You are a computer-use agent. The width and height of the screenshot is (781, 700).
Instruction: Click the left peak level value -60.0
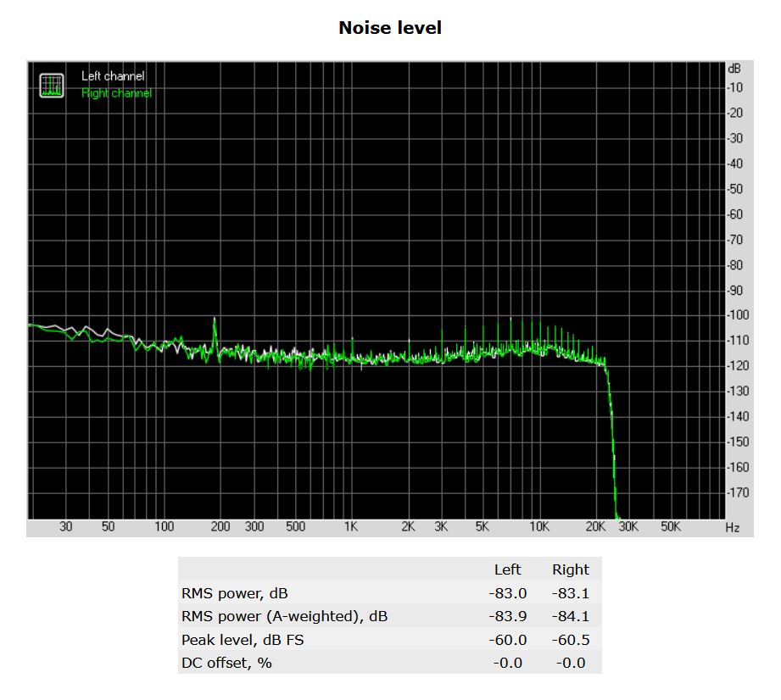click(x=508, y=640)
